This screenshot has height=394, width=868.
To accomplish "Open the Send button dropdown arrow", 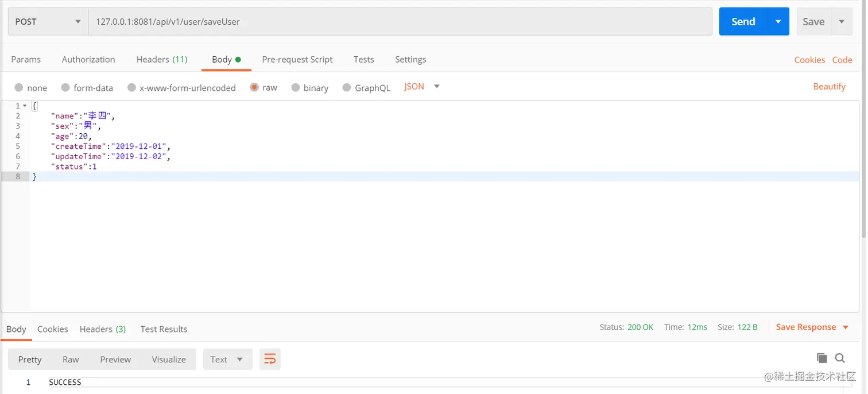I will 778,21.
